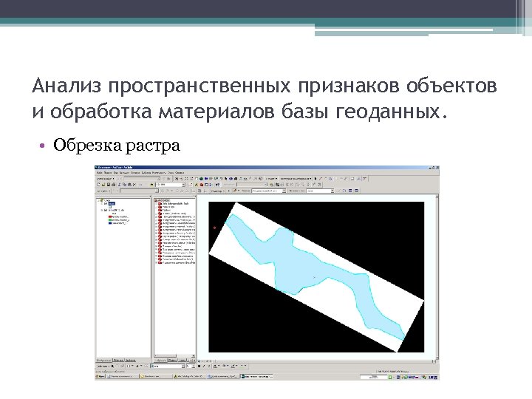Image resolution: width=532 pixels, height=399 pixels.
Task: Toggle Bold text in Drawing toolbar
Action: (x=199, y=366)
